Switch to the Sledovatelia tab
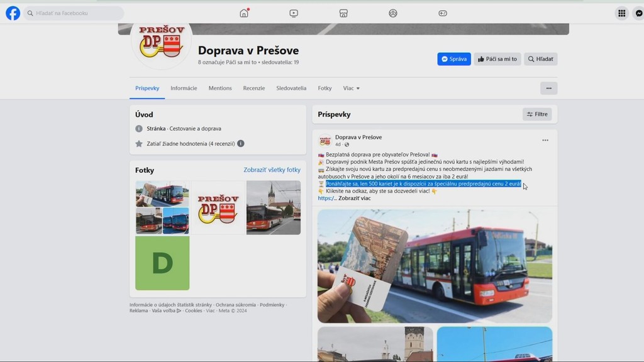 coord(291,88)
